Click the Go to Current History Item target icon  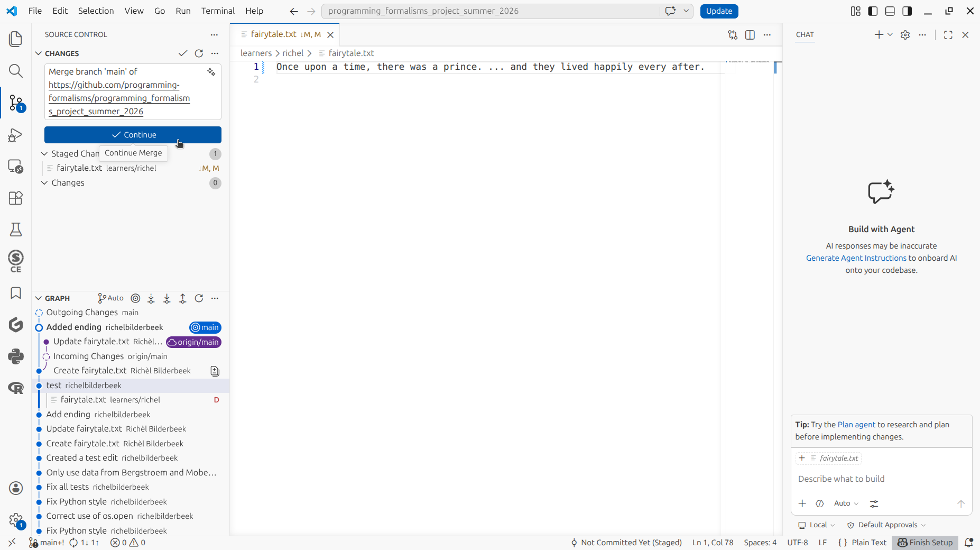pyautogui.click(x=135, y=298)
